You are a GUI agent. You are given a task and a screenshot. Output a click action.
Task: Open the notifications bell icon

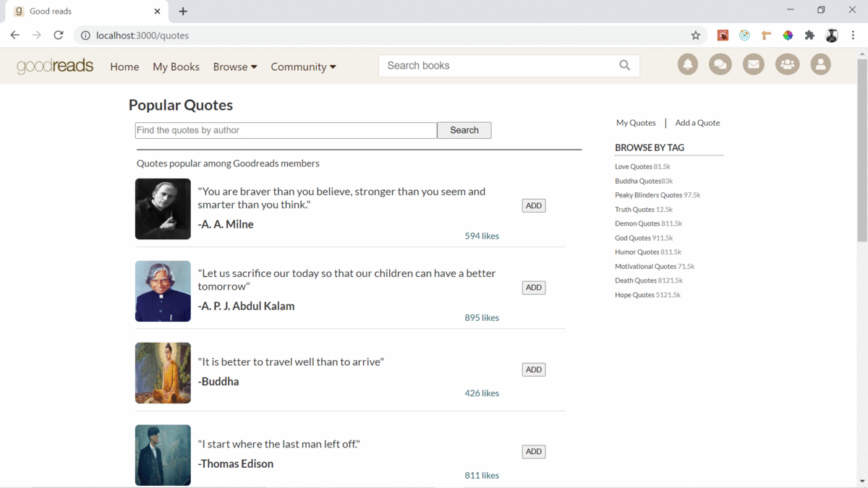688,64
